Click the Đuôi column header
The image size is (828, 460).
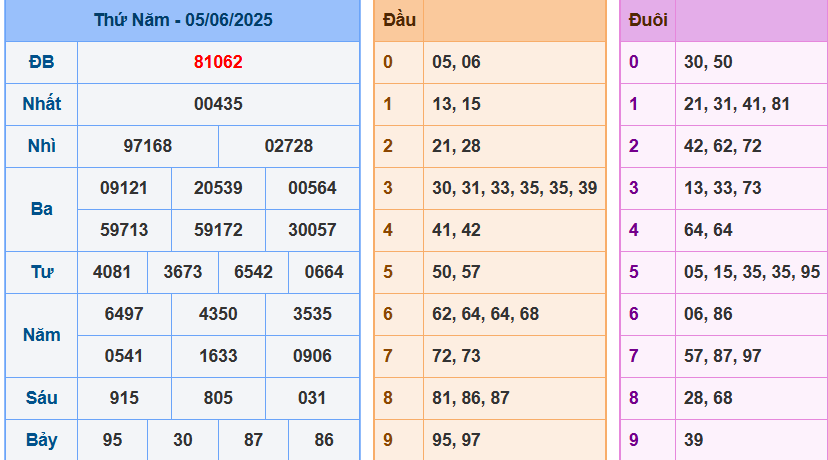point(648,20)
